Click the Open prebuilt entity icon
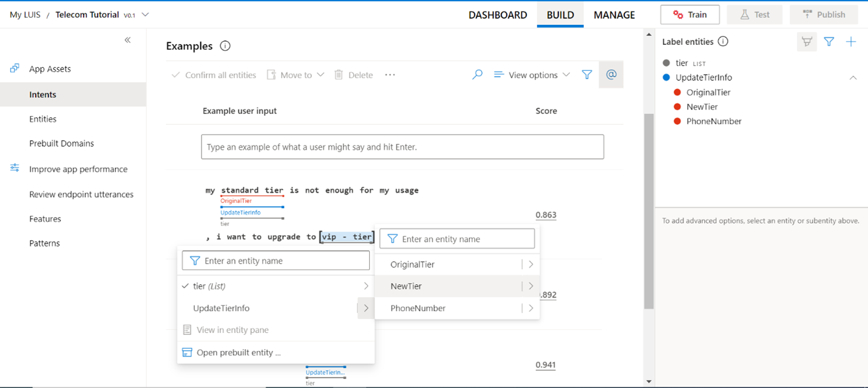The height and width of the screenshot is (388, 868). coord(188,352)
